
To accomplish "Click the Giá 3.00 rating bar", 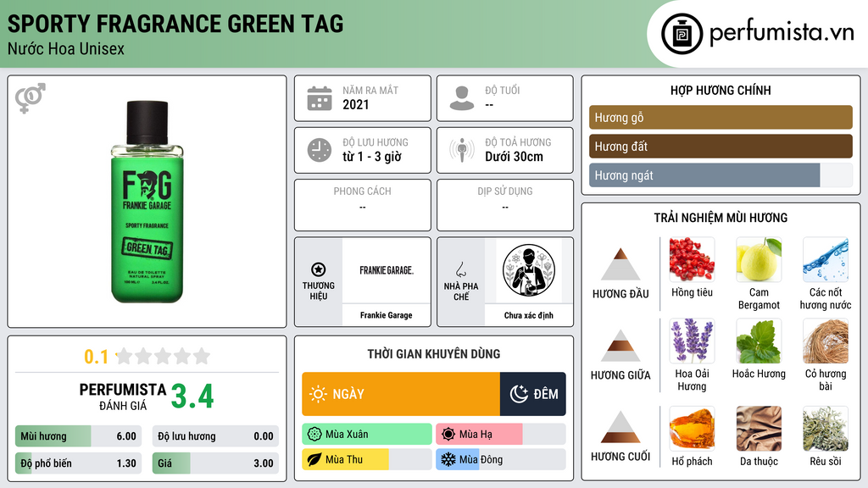I will pyautogui.click(x=215, y=463).
